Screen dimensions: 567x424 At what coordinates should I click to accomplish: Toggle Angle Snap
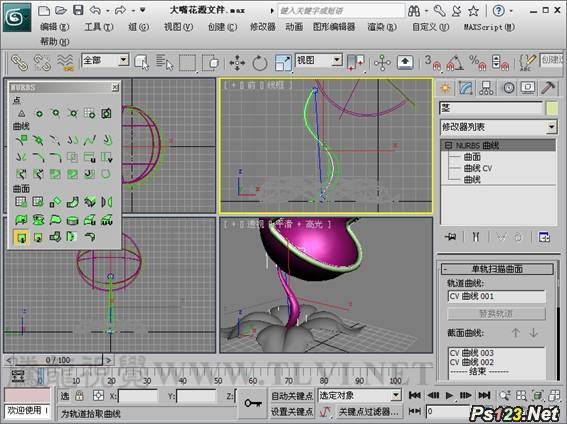click(x=455, y=63)
